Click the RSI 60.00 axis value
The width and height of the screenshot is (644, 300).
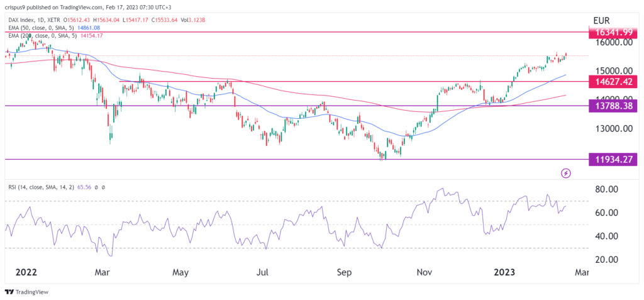point(606,213)
